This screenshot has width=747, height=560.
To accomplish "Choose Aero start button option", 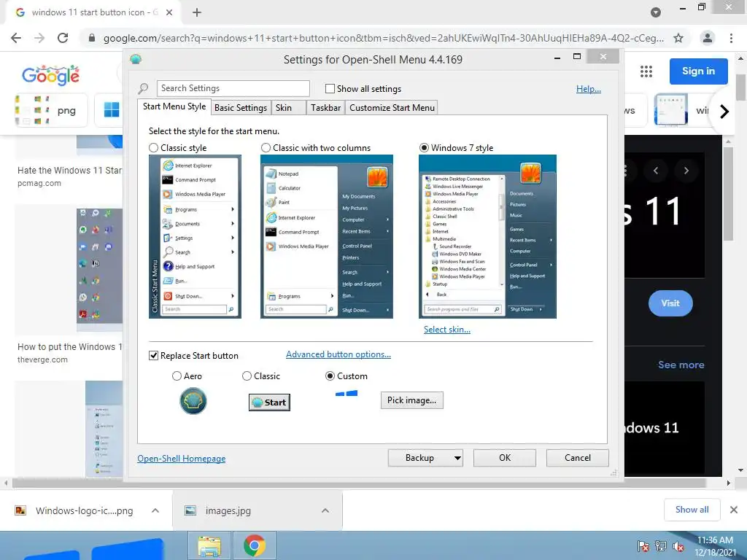I will 177,376.
